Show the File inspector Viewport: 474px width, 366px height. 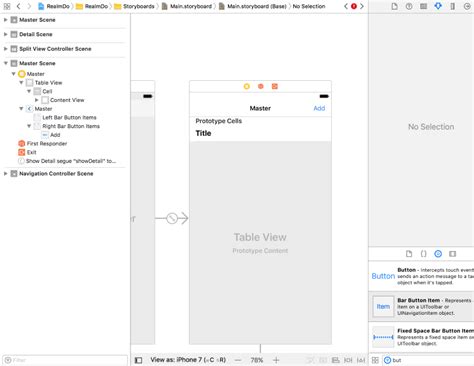click(x=394, y=6)
